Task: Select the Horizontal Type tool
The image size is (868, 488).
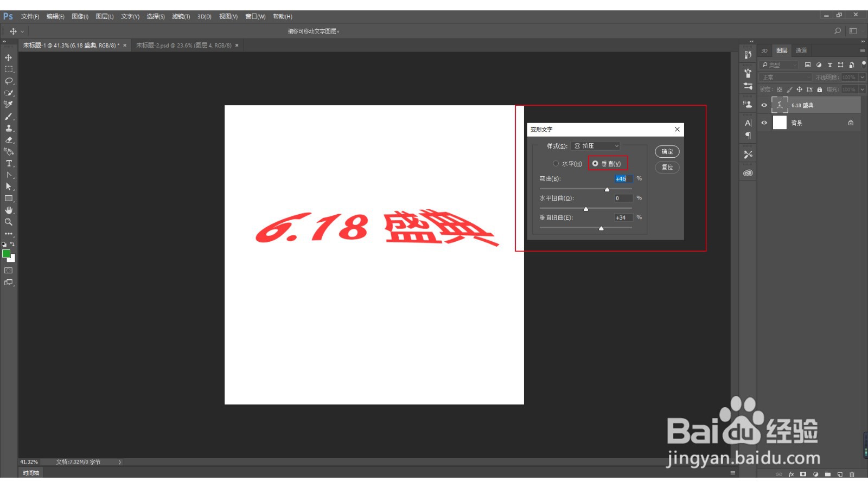Action: [9, 163]
